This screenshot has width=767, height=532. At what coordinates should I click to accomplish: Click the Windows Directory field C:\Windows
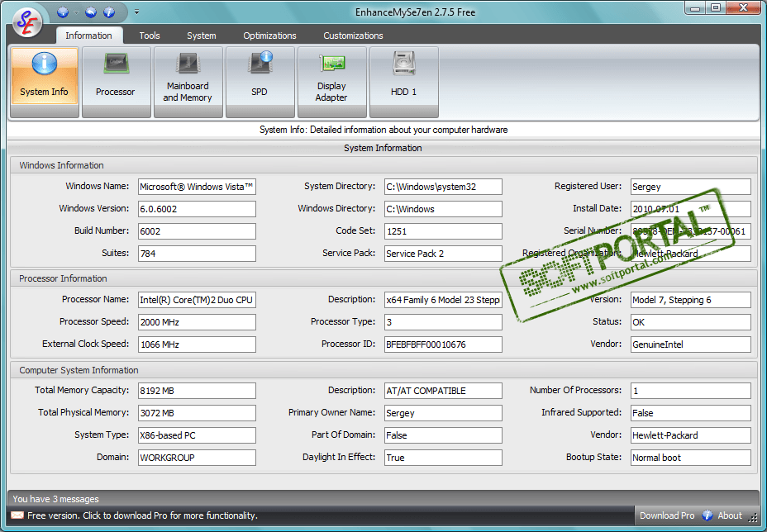click(443, 209)
